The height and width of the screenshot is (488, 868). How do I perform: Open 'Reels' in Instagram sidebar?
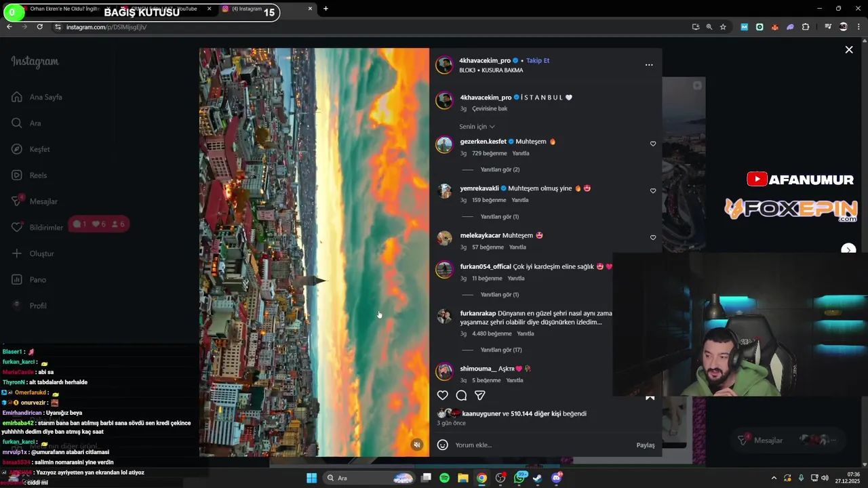[30, 176]
